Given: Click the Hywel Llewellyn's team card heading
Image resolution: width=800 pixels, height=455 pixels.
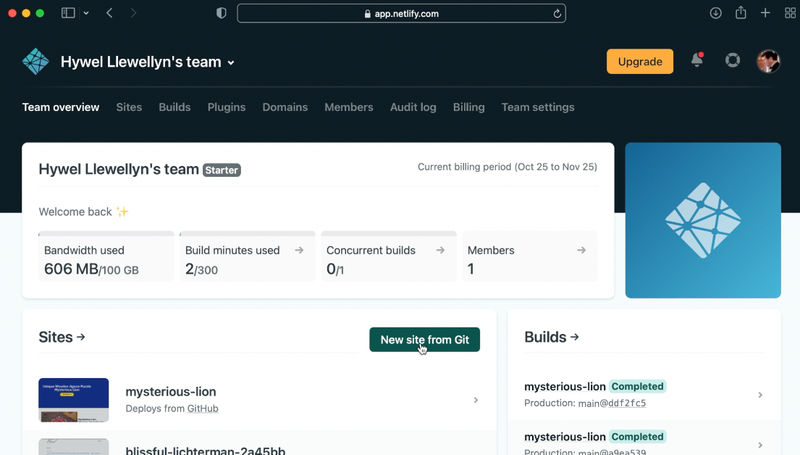Looking at the screenshot, I should (119, 169).
